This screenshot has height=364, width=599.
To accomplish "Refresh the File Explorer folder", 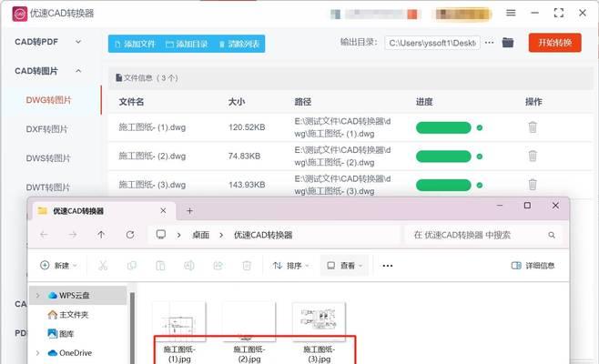I will [130, 235].
